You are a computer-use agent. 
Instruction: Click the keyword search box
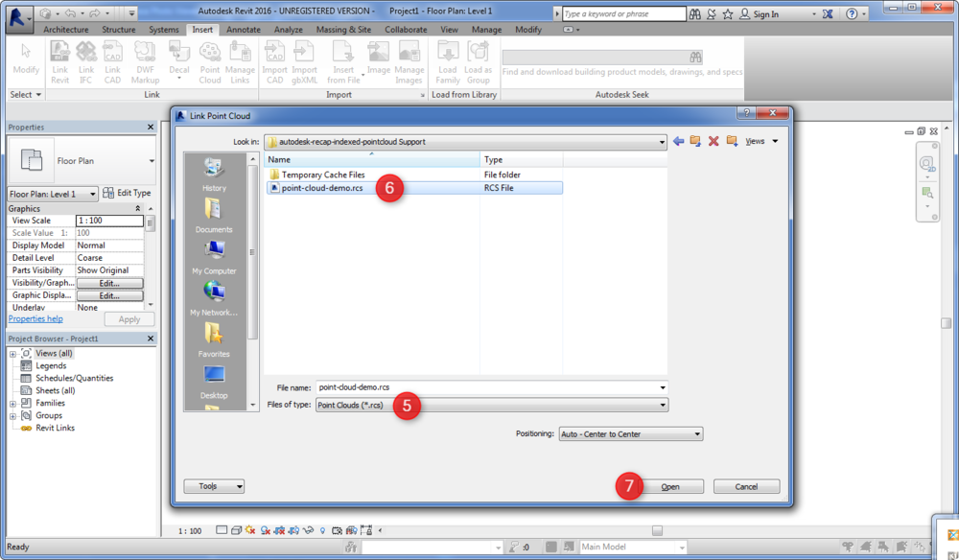tap(624, 13)
